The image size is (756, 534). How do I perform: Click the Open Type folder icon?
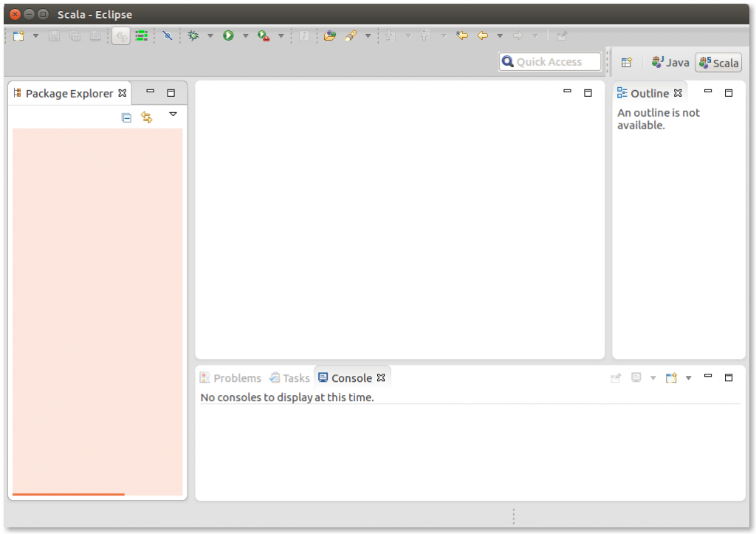pos(330,35)
